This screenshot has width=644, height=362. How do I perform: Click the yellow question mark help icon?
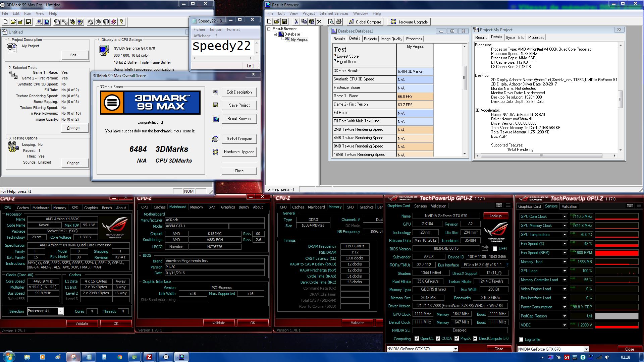point(121,22)
